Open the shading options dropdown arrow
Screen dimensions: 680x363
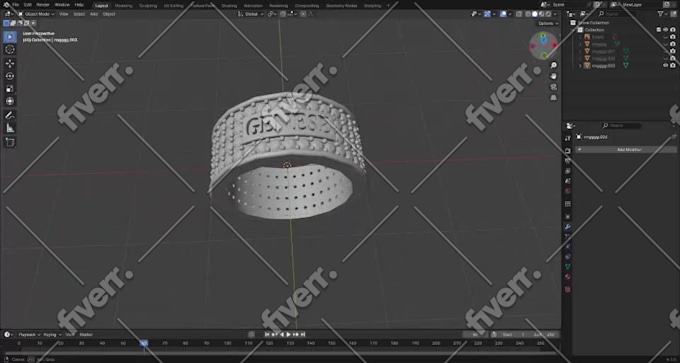(x=555, y=14)
